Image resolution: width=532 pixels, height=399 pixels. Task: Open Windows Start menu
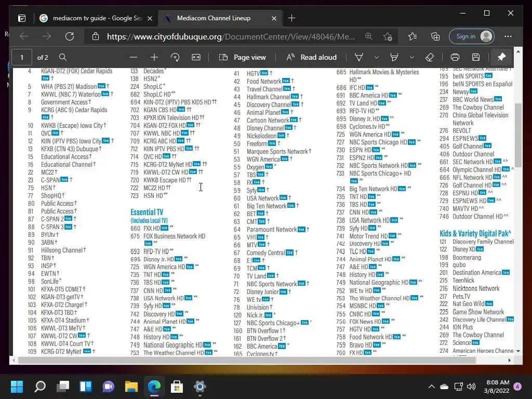[17, 387]
